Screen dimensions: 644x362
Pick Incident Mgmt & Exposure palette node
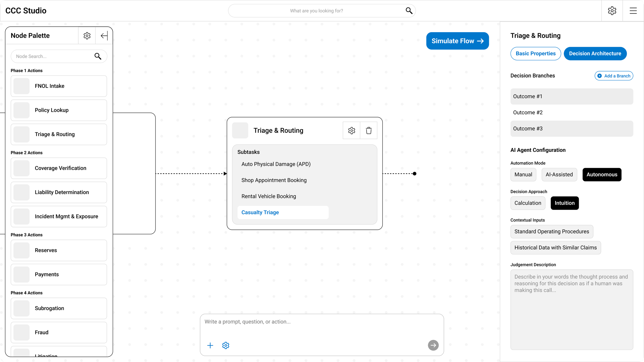coord(59,217)
